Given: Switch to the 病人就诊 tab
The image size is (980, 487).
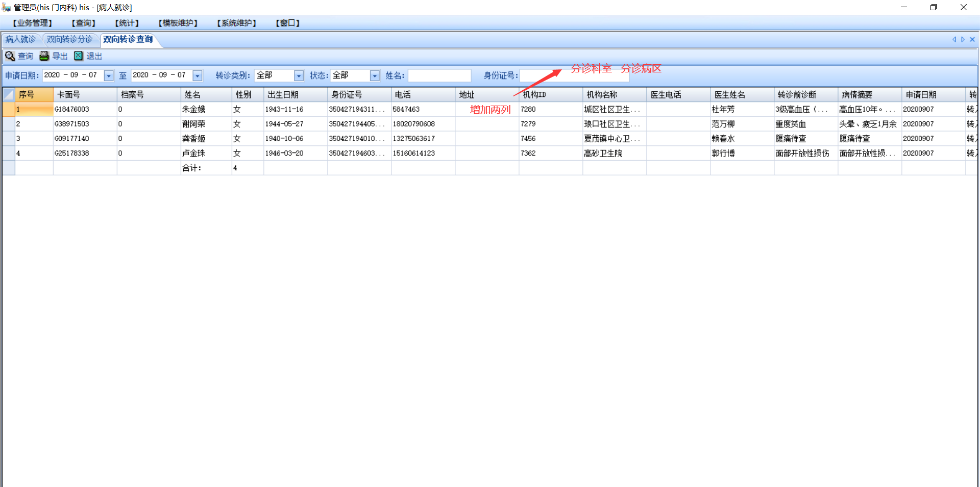Looking at the screenshot, I should [21, 39].
